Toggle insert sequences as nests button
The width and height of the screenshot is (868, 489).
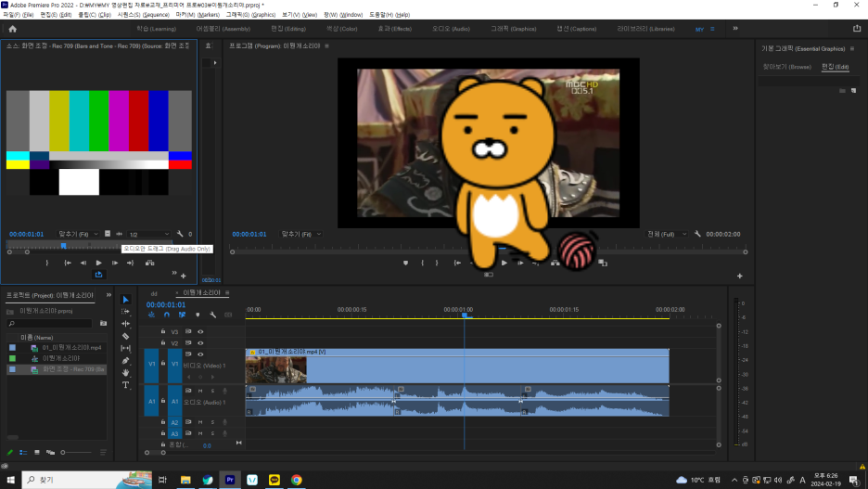[x=151, y=315]
